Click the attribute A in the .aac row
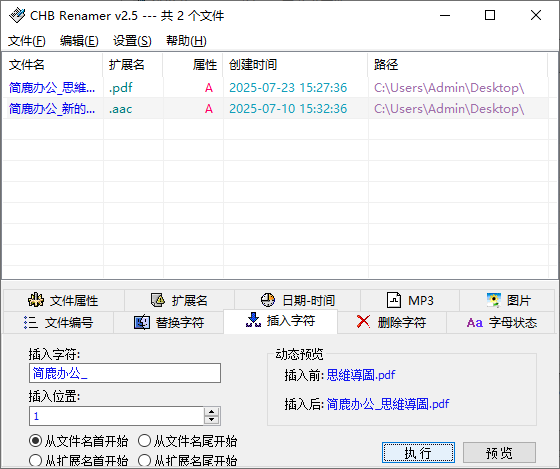 click(209, 109)
